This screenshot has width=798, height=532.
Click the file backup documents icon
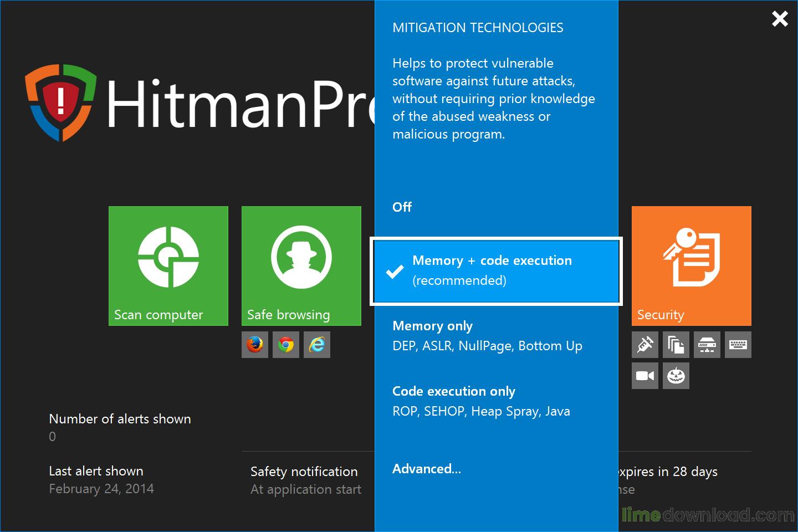[676, 344]
